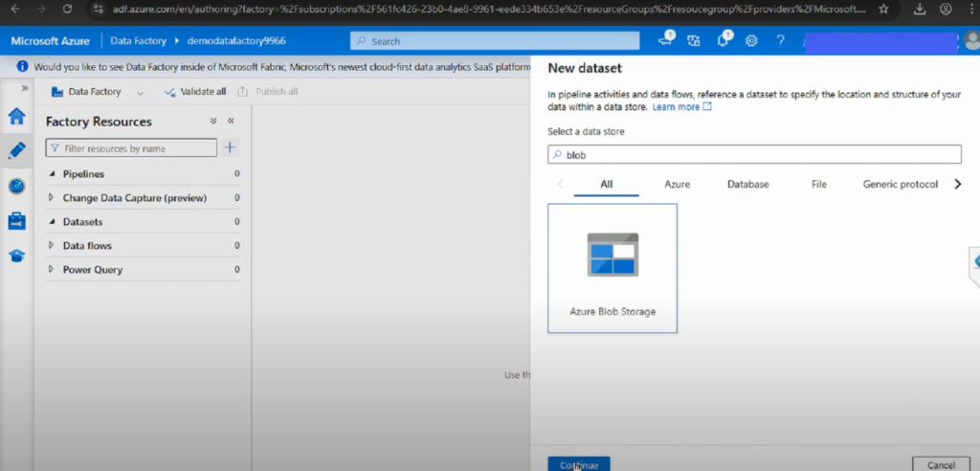The height and width of the screenshot is (471, 980).
Task: Open the switch Data Factory icon
Action: click(693, 41)
